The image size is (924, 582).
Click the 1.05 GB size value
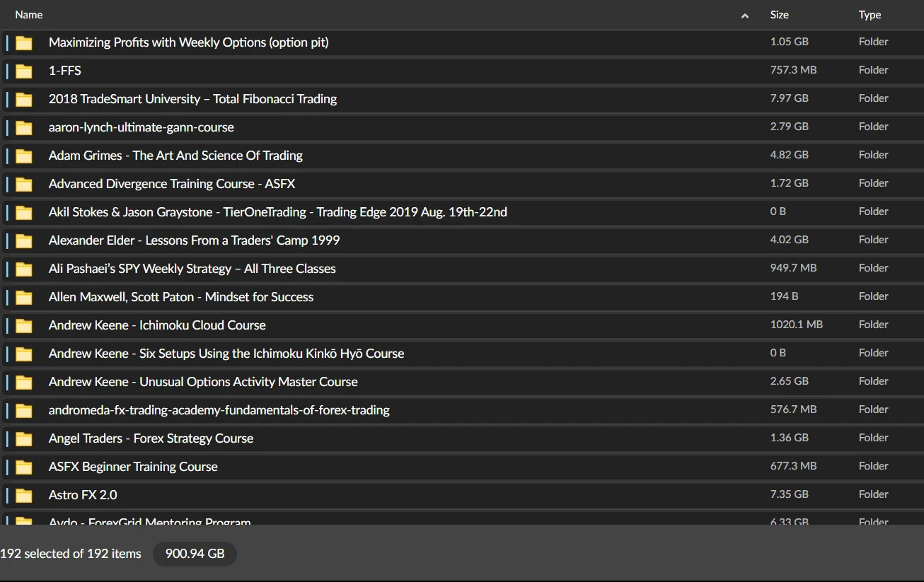[790, 42]
